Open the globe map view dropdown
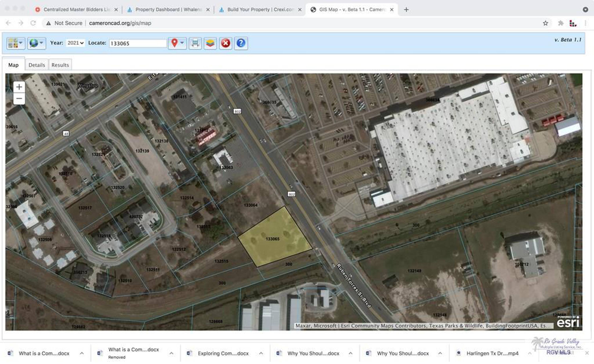The height and width of the screenshot is (364, 594). point(36,43)
